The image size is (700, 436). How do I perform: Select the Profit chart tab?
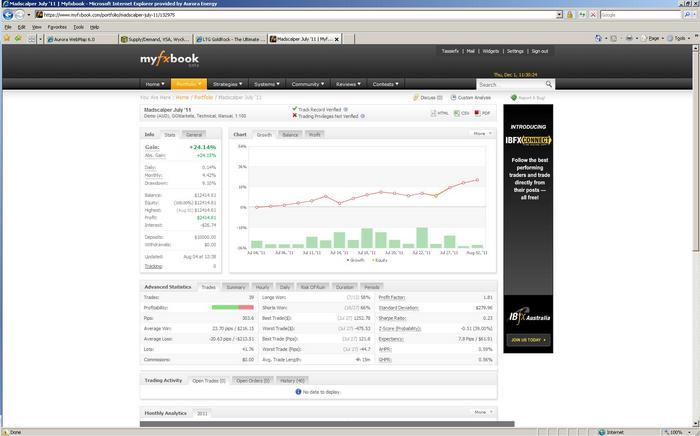[314, 134]
